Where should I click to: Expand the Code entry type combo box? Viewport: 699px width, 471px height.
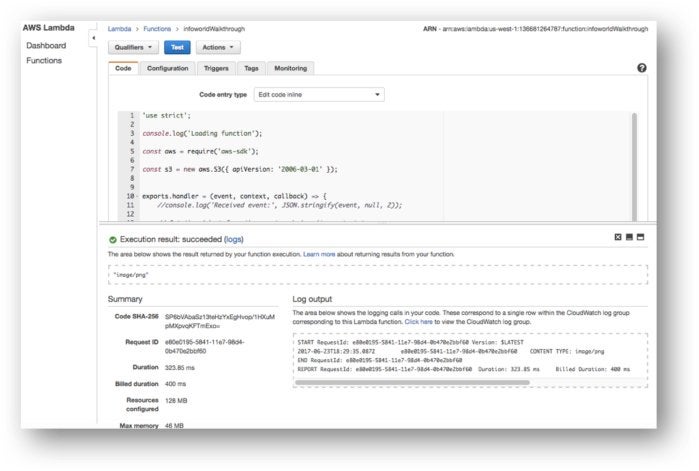(319, 94)
